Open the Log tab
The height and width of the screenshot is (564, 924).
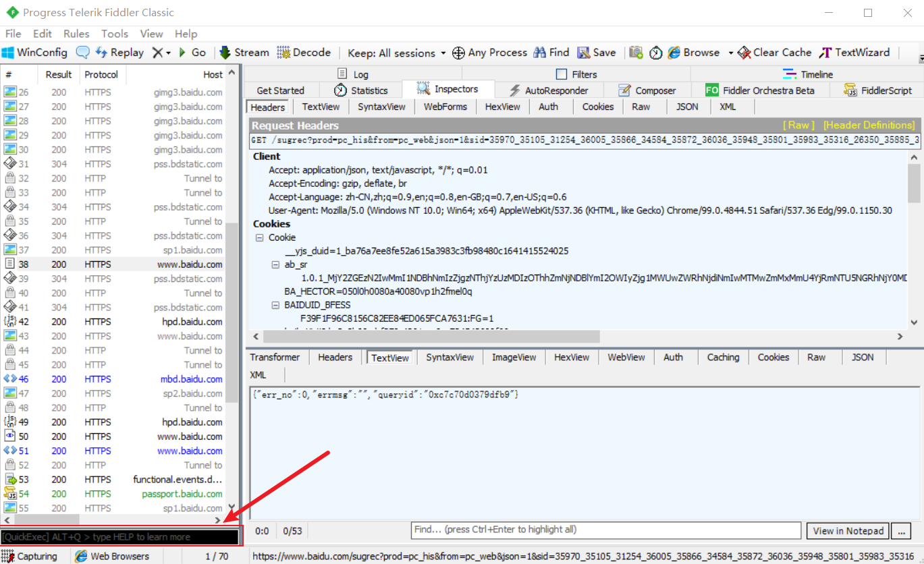352,74
